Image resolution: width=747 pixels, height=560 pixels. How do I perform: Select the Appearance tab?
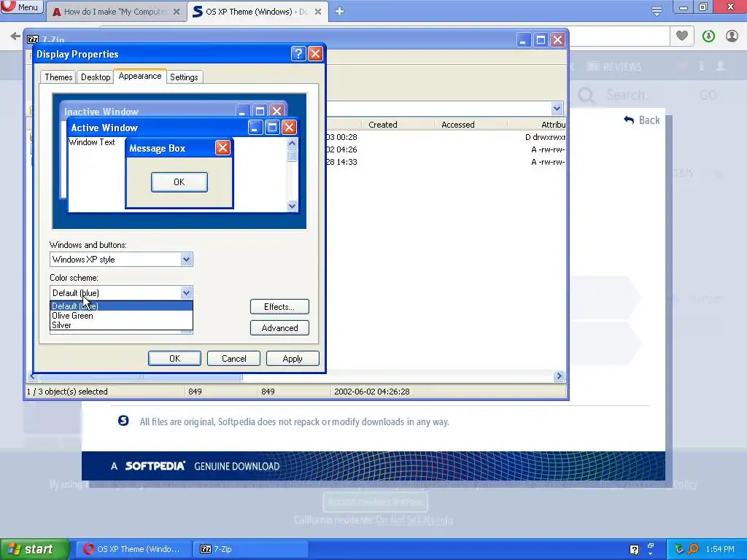140,76
